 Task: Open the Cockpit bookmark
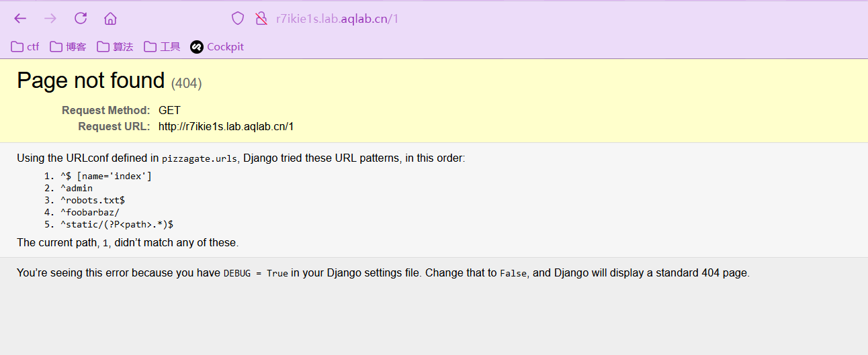217,46
